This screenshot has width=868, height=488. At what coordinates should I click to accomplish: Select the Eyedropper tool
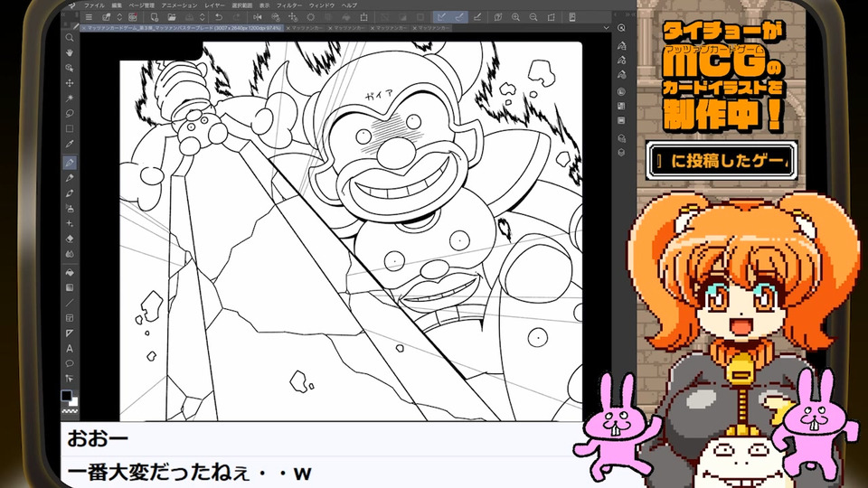70,144
